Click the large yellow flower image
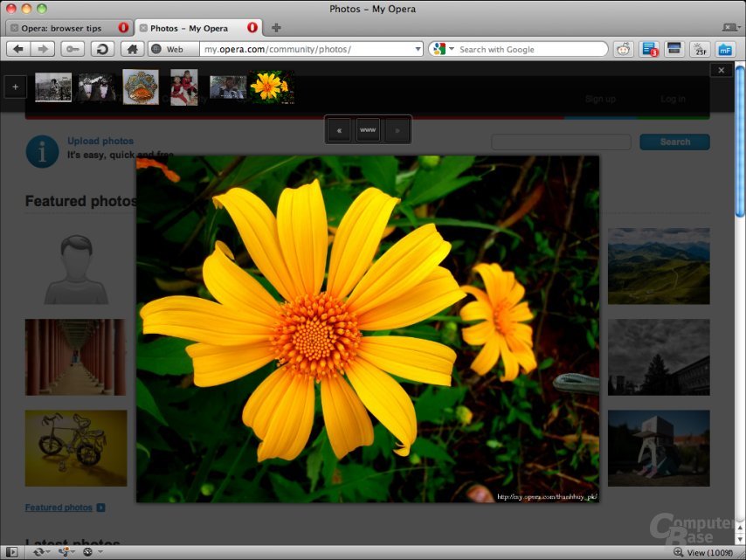Image resolution: width=746 pixels, height=560 pixels. coord(368,328)
